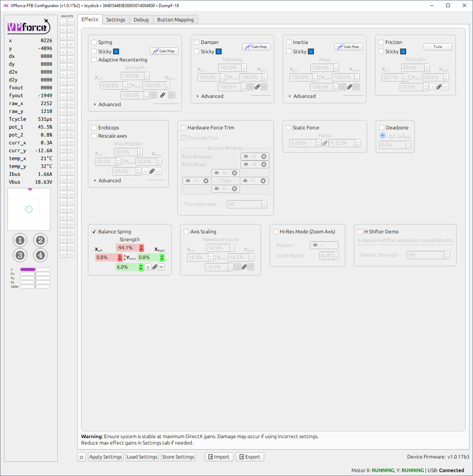Uncheck the Balance Spring checkbox

pos(94,232)
